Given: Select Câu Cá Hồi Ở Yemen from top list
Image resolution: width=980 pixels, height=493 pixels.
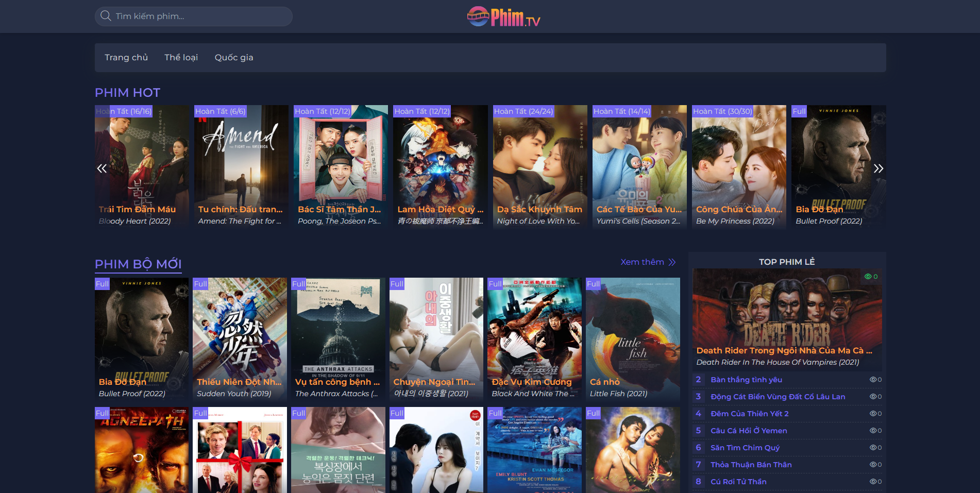Looking at the screenshot, I should pyautogui.click(x=748, y=431).
